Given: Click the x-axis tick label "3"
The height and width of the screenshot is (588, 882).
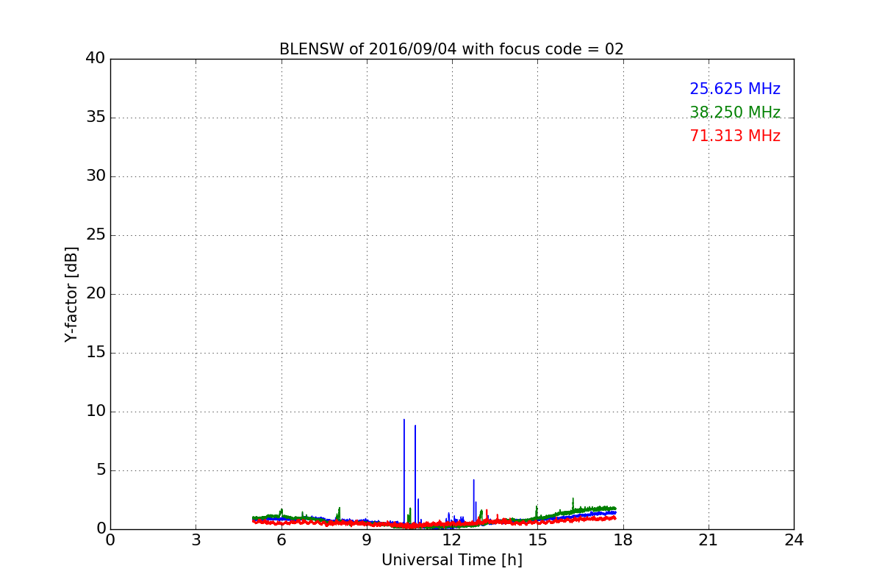Looking at the screenshot, I should coord(196,540).
